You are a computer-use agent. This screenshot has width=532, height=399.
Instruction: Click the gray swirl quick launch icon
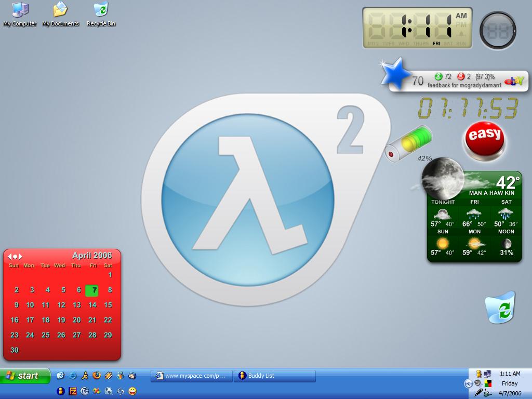pyautogui.click(x=121, y=391)
